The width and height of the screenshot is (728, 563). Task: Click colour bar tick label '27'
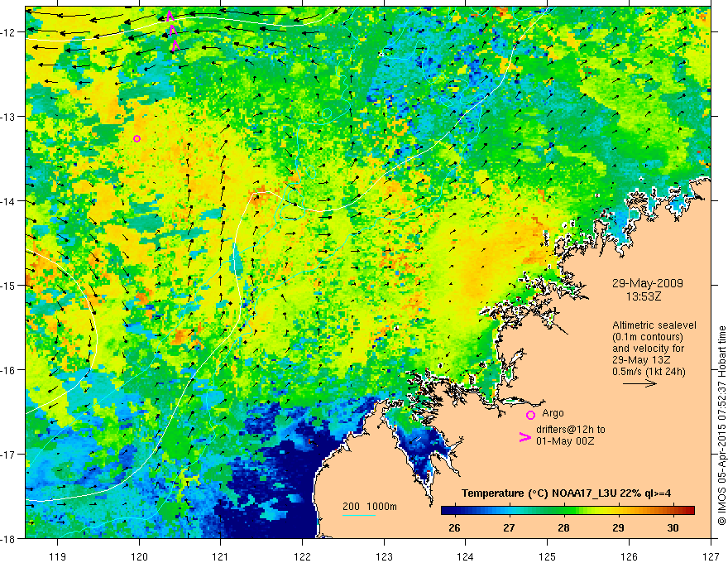pyautogui.click(x=510, y=527)
